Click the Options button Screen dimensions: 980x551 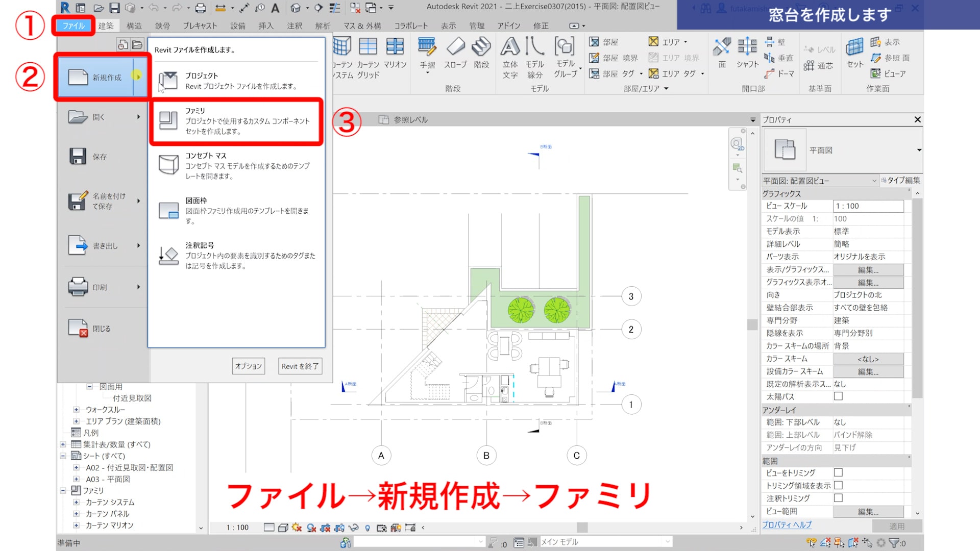249,366
